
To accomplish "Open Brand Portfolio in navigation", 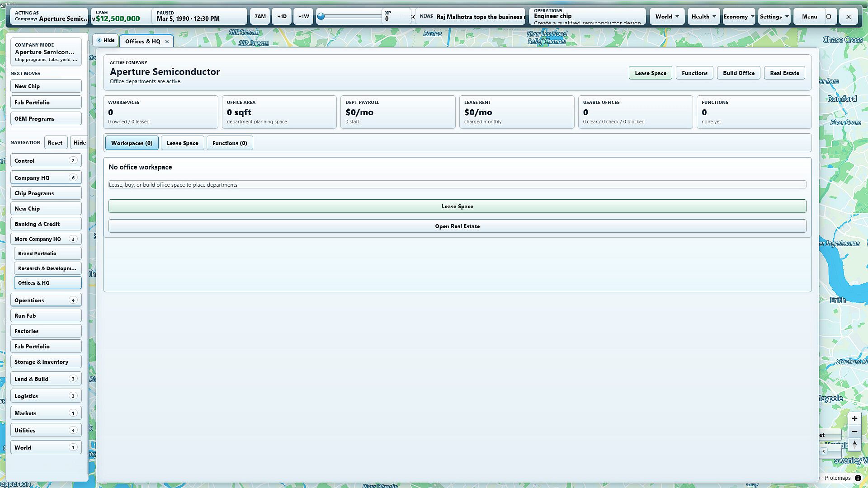I will 48,253.
